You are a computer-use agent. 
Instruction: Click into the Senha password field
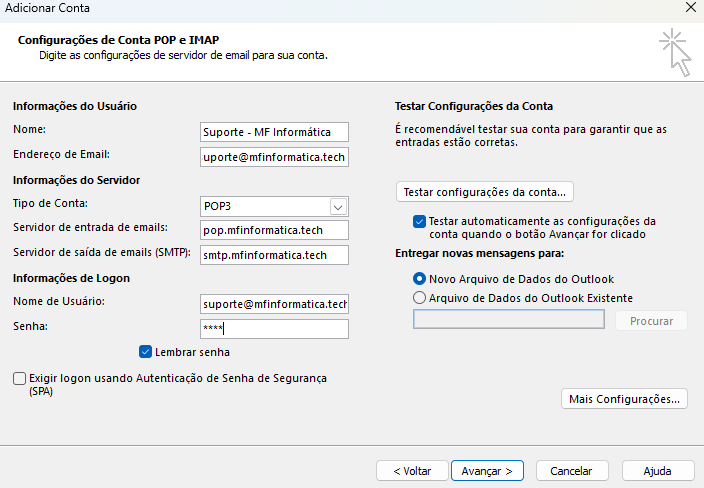pos(273,329)
